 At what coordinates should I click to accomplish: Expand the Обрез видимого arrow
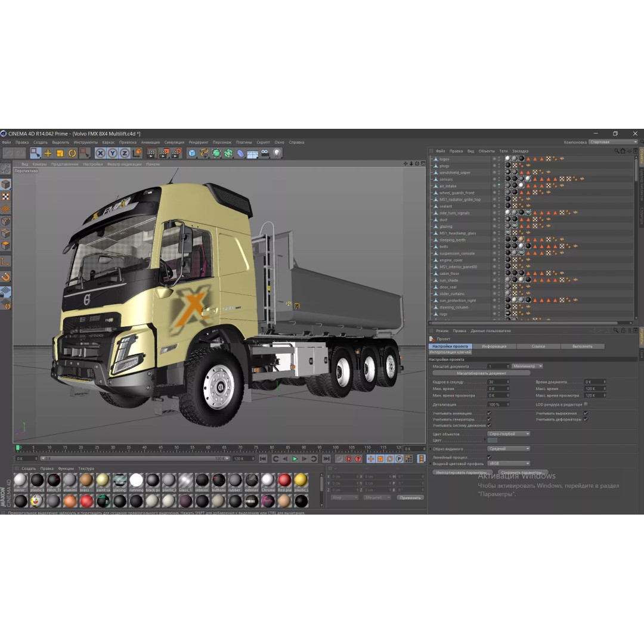431,449
